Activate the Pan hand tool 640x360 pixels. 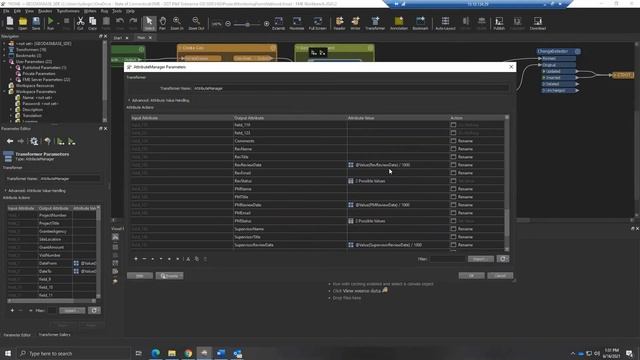[162, 23]
